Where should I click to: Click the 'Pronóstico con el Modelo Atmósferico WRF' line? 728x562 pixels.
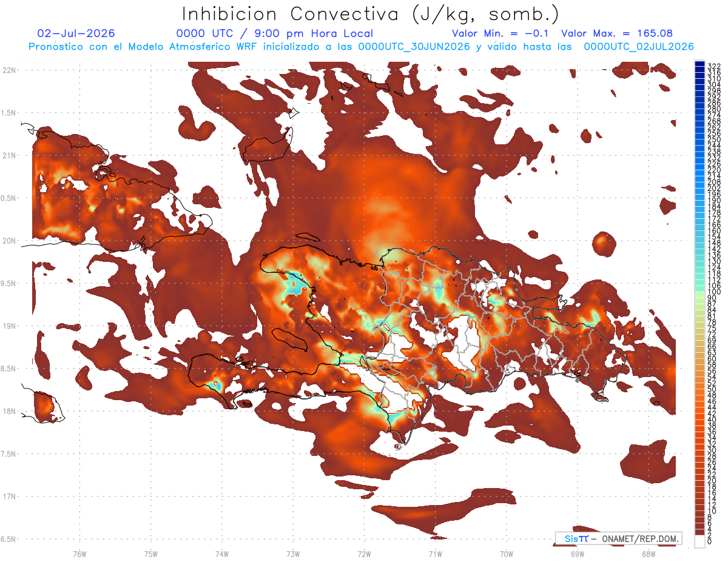362,47
